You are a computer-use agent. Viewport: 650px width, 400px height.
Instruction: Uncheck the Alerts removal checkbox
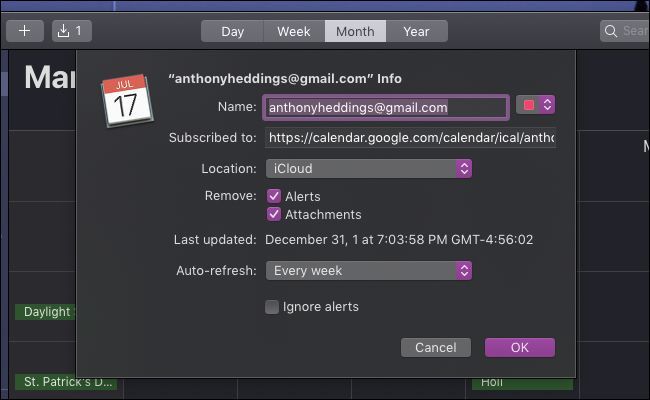click(273, 196)
